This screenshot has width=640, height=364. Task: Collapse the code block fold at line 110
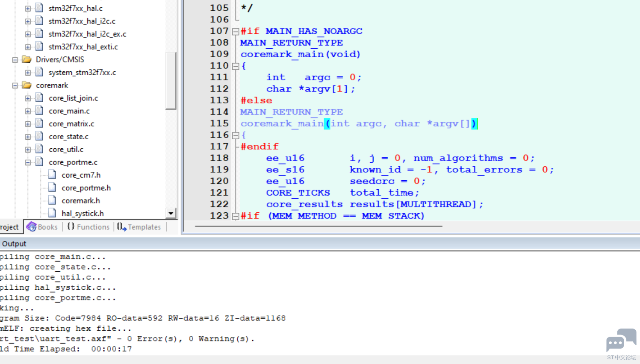(x=236, y=66)
